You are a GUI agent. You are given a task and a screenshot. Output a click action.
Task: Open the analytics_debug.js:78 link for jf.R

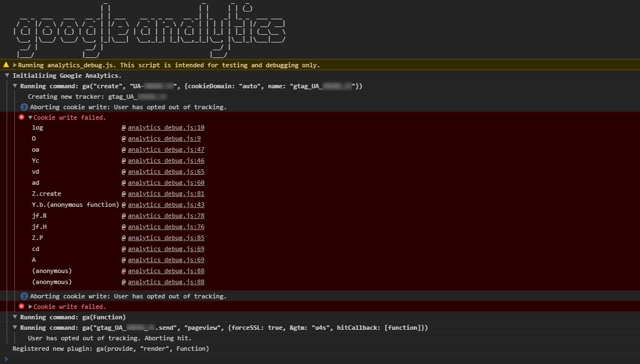tap(166, 216)
